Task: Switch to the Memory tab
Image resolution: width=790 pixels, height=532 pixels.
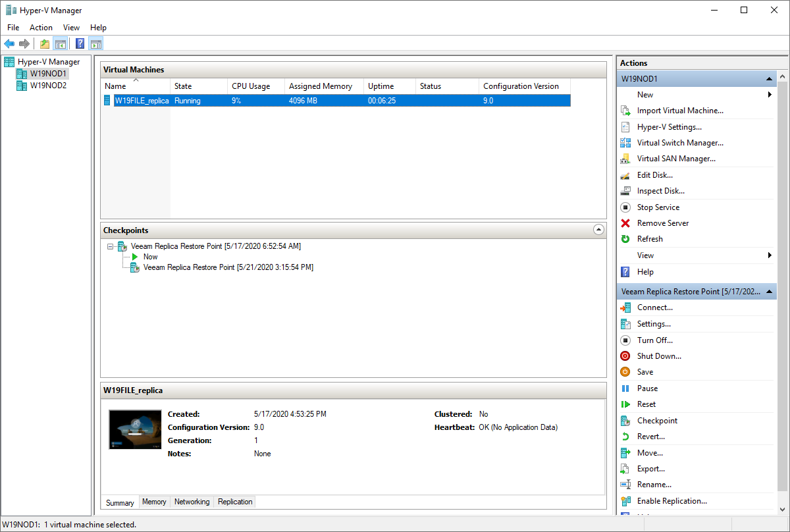Action: (154, 502)
